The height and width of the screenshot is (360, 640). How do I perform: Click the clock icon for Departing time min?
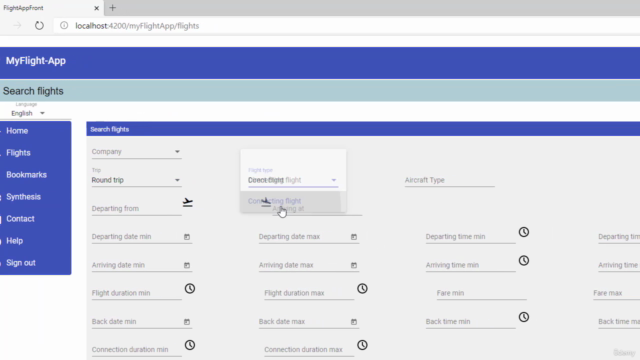pos(524,232)
